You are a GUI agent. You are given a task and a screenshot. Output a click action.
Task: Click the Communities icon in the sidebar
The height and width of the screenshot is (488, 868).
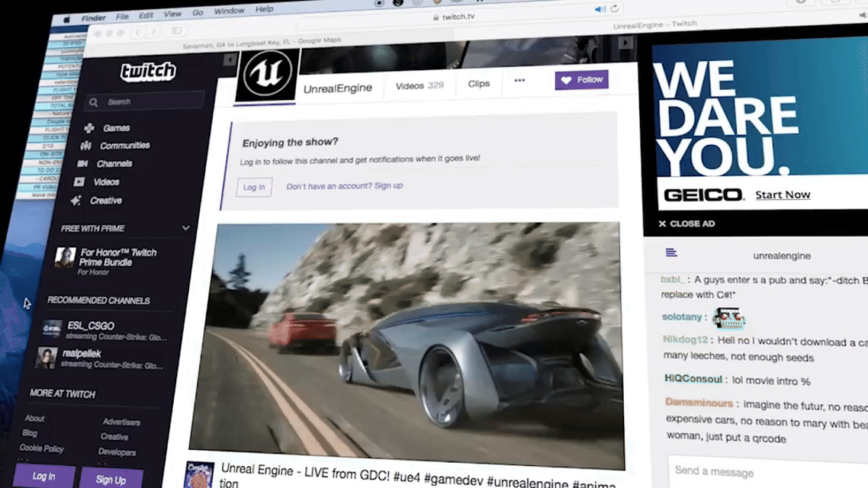(x=85, y=146)
